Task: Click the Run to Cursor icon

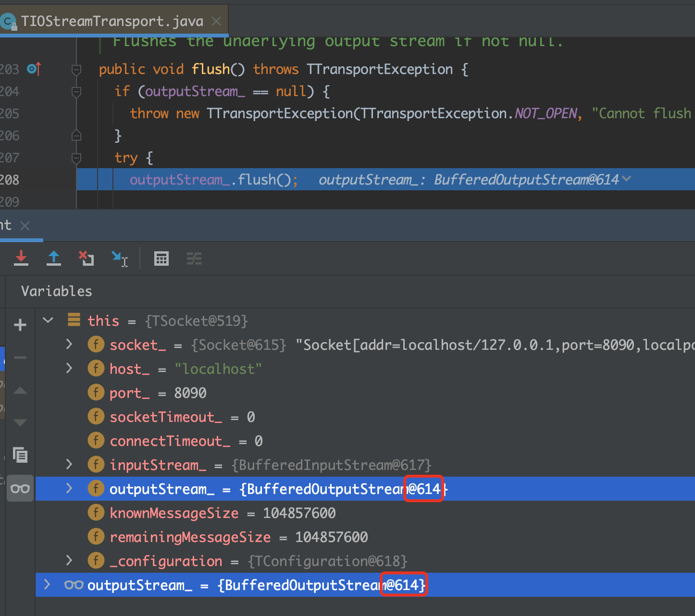Action: tap(120, 259)
